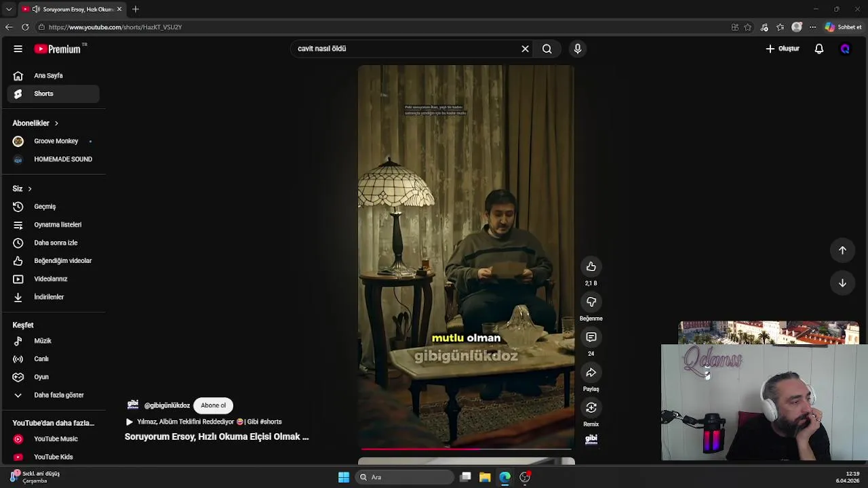
Task: Click the browser address bar URL
Action: click(x=115, y=27)
